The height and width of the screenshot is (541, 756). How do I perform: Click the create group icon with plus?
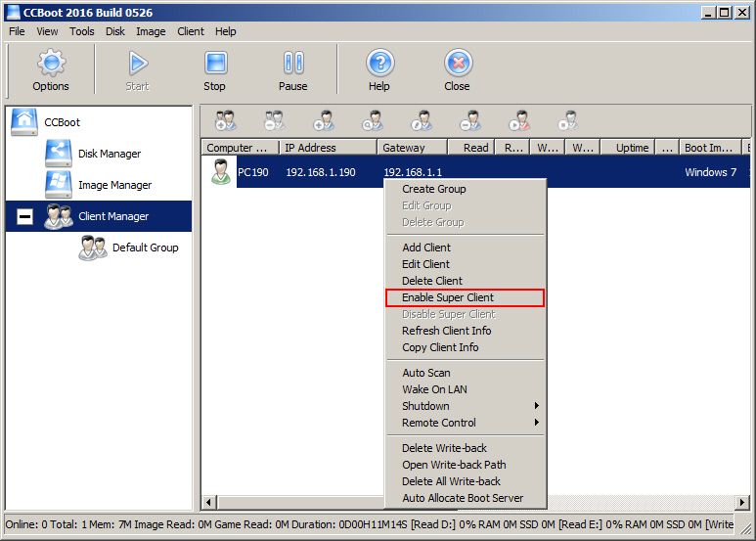[225, 120]
